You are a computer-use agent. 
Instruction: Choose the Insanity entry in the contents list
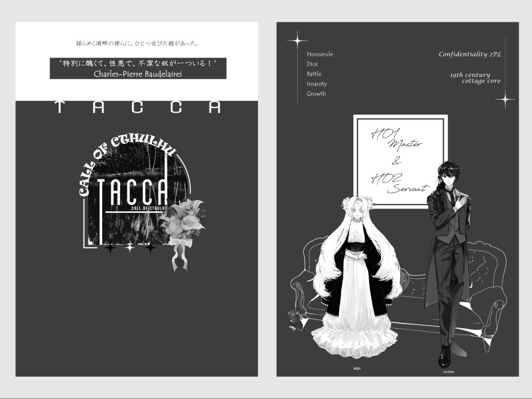(317, 84)
